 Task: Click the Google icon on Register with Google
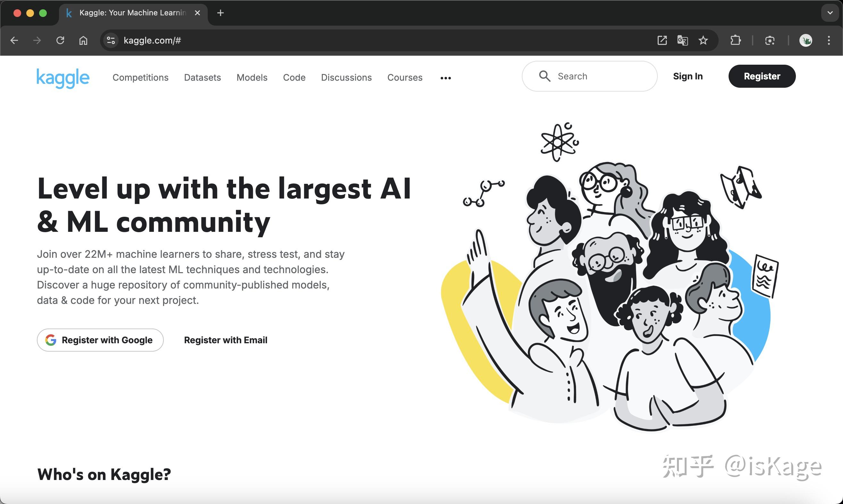pos(51,340)
